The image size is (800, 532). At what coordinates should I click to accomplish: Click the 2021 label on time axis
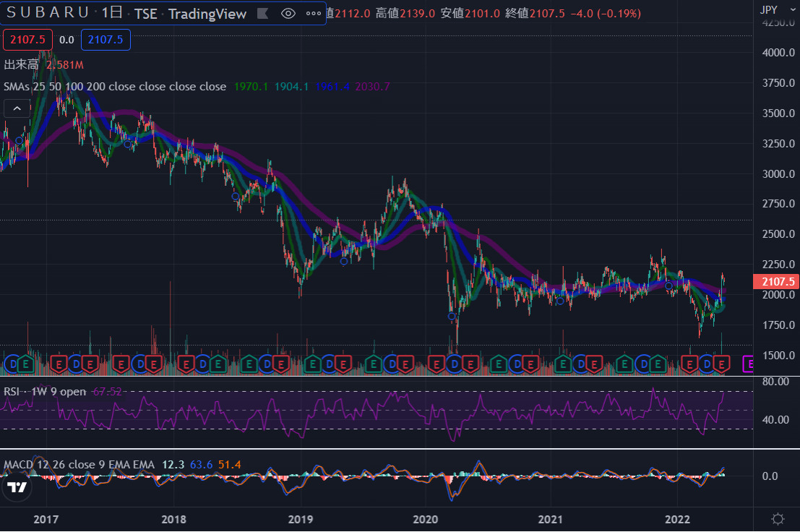tap(551, 519)
